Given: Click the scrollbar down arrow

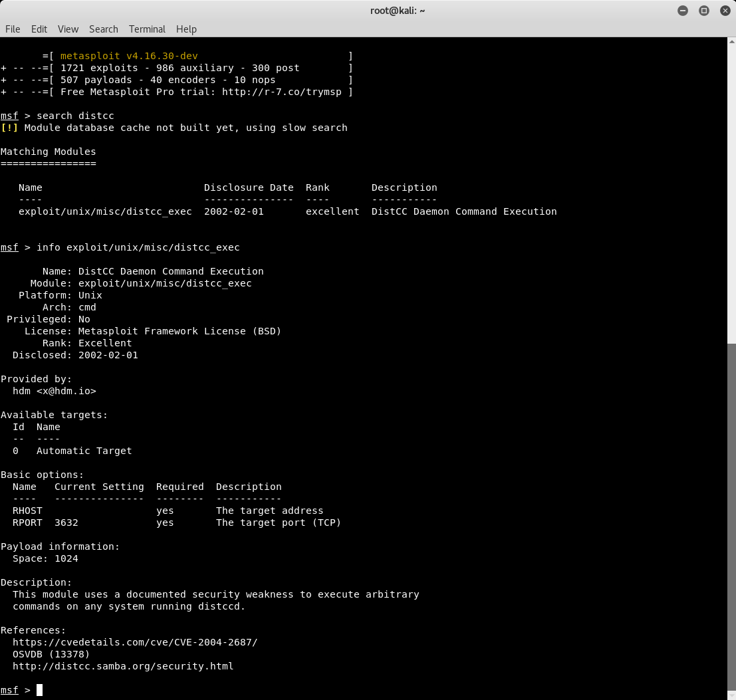Looking at the screenshot, I should 732,695.
